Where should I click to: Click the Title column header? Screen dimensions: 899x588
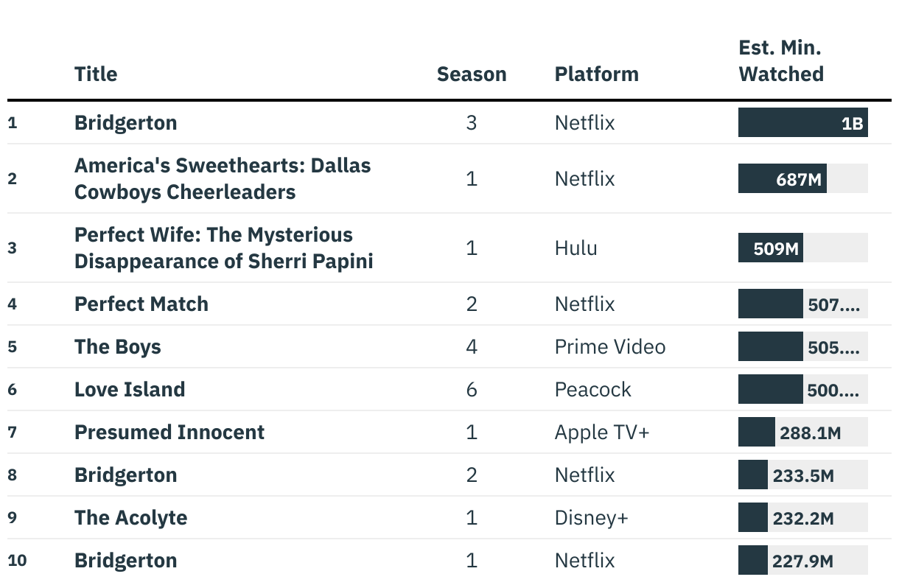(96, 74)
